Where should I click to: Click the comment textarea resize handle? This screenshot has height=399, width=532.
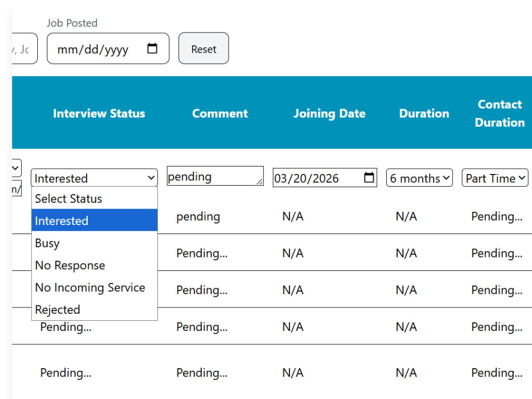tap(260, 181)
